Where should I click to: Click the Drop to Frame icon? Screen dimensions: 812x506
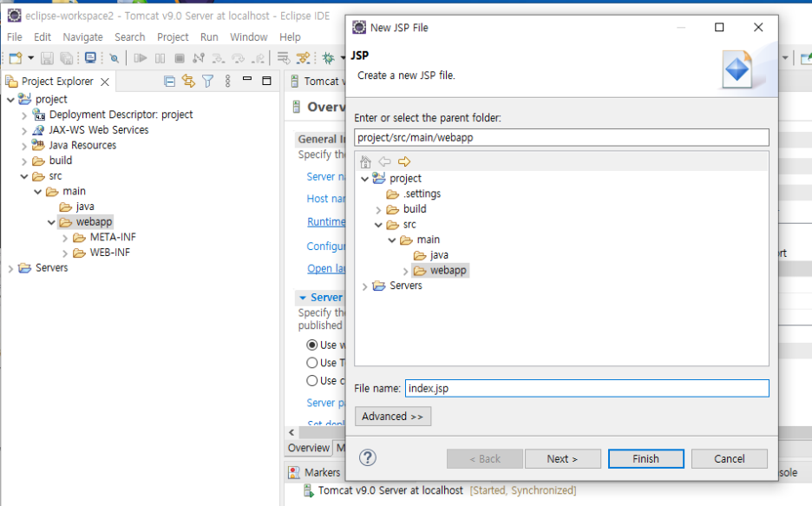[x=284, y=58]
